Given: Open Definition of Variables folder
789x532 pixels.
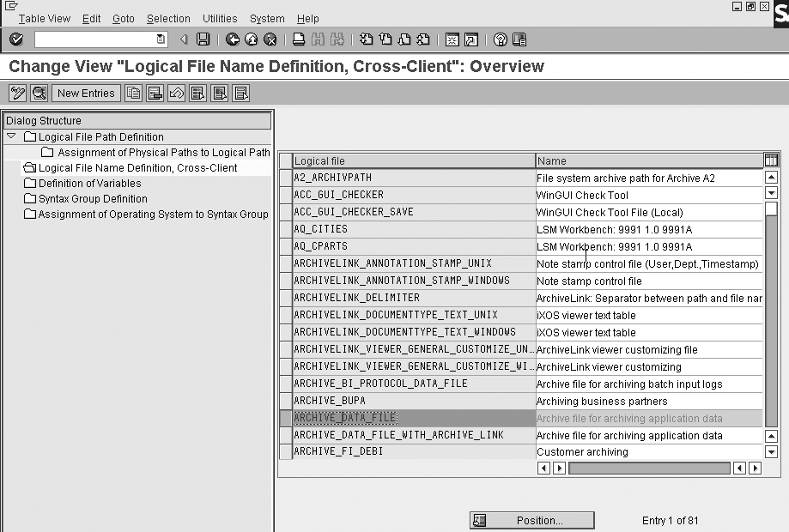Looking at the screenshot, I should [x=89, y=183].
